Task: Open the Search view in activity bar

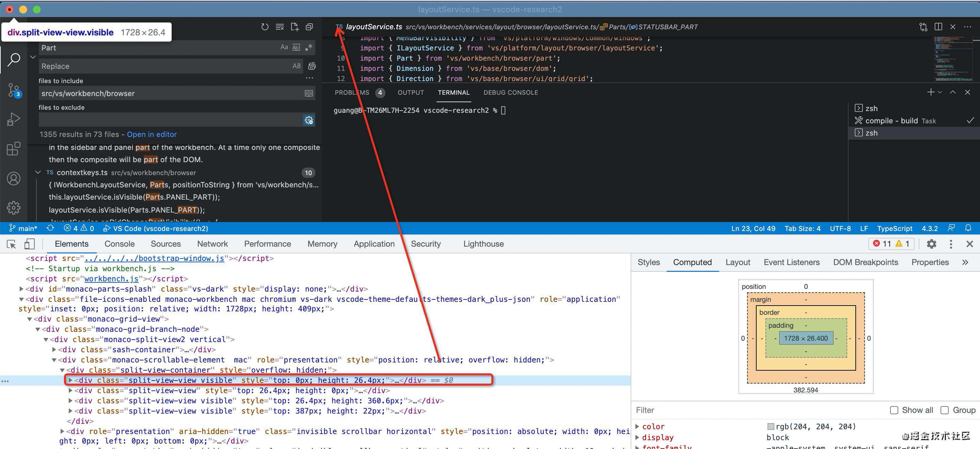Action: coord(14,60)
